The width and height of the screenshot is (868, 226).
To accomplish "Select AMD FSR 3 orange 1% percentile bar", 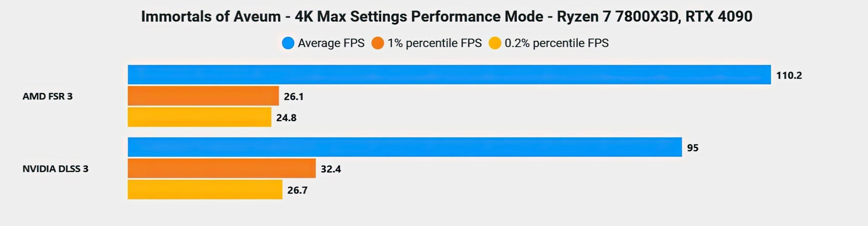I will [203, 96].
